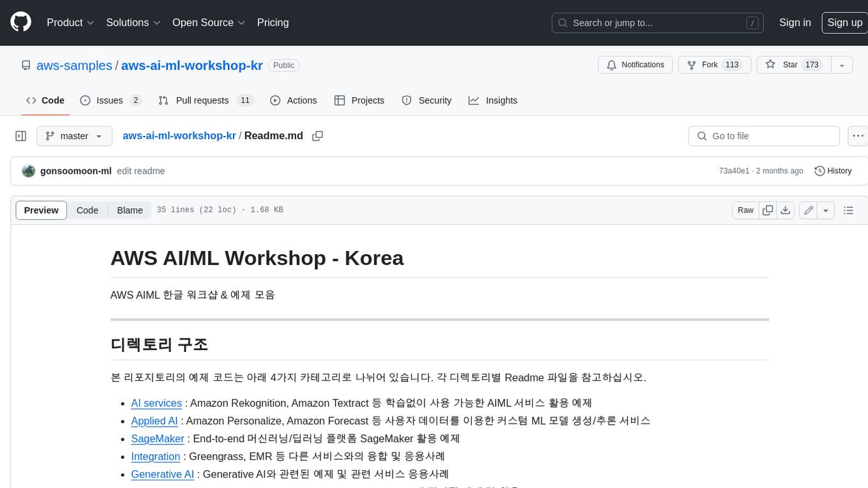Select the Code view
Image resolution: width=868 pixels, height=488 pixels.
(87, 210)
